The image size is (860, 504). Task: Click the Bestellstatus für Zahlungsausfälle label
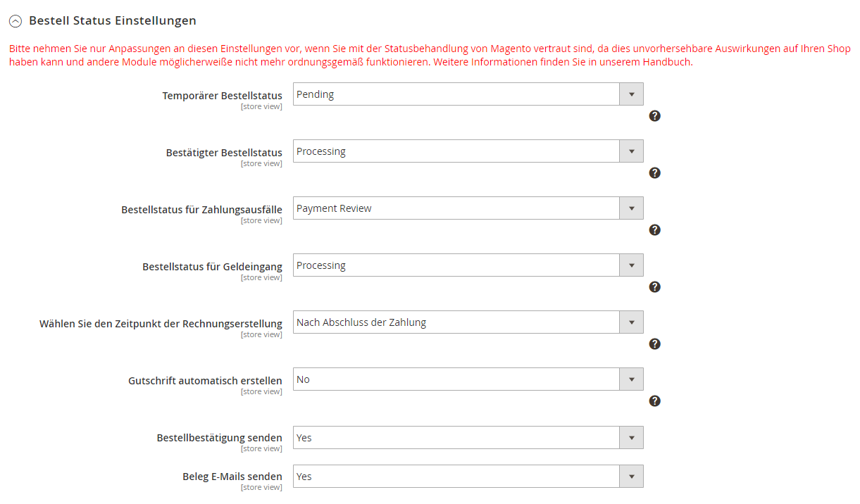pyautogui.click(x=201, y=210)
